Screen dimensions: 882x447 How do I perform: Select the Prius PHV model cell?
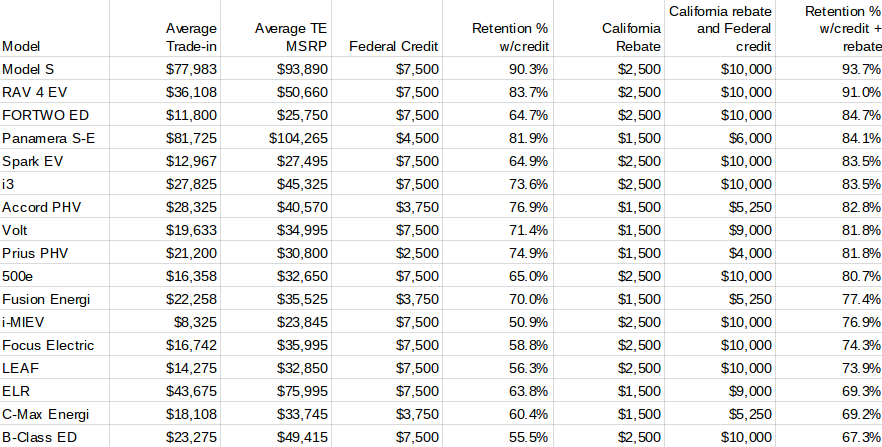pyautogui.click(x=55, y=253)
